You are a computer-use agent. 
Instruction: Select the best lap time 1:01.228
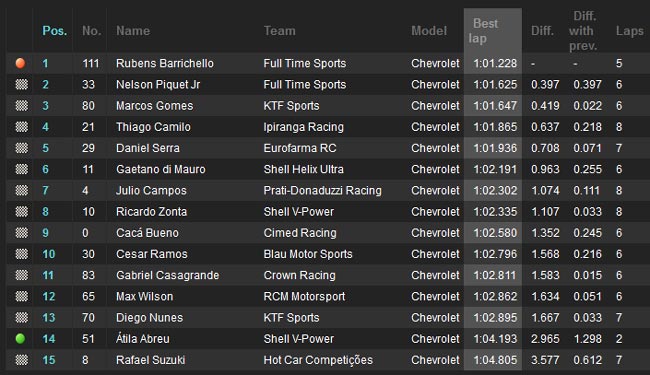[495, 63]
